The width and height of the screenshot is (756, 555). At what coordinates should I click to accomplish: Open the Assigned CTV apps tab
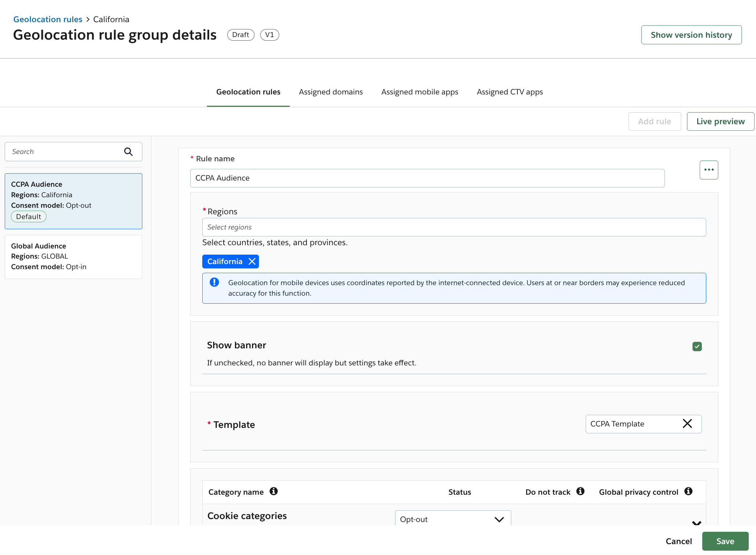coord(509,92)
